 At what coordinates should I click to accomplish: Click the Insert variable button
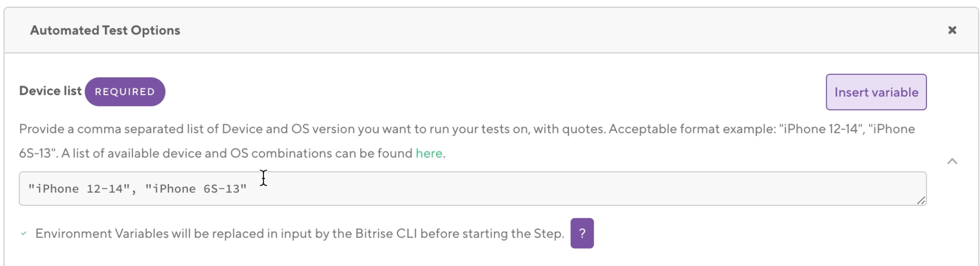pos(875,92)
